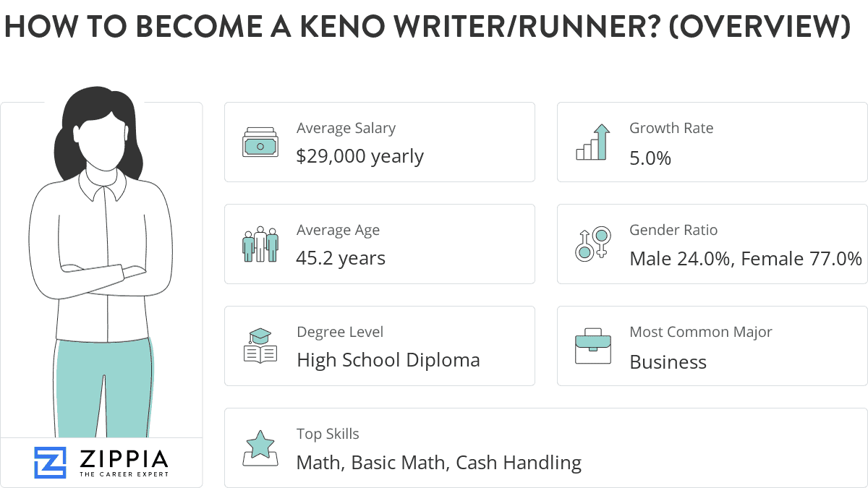868x488 pixels.
Task: Select the $29,000 yearly salary value
Action: point(360,157)
